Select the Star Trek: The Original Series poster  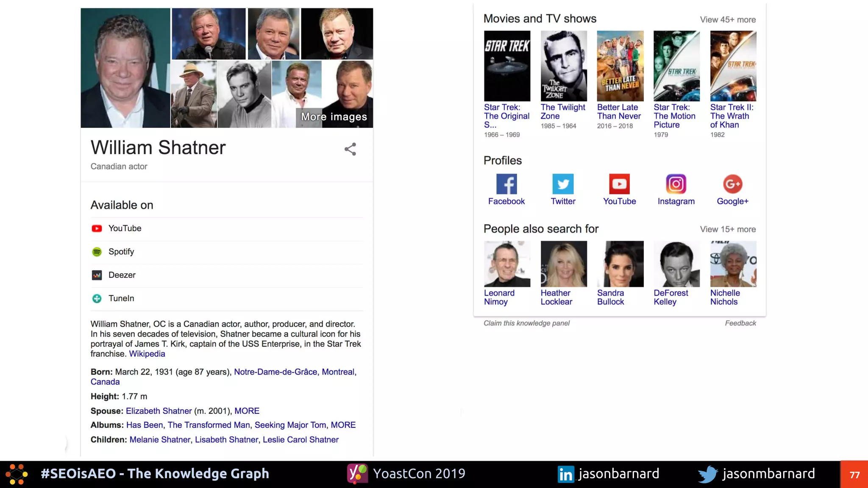click(x=507, y=66)
